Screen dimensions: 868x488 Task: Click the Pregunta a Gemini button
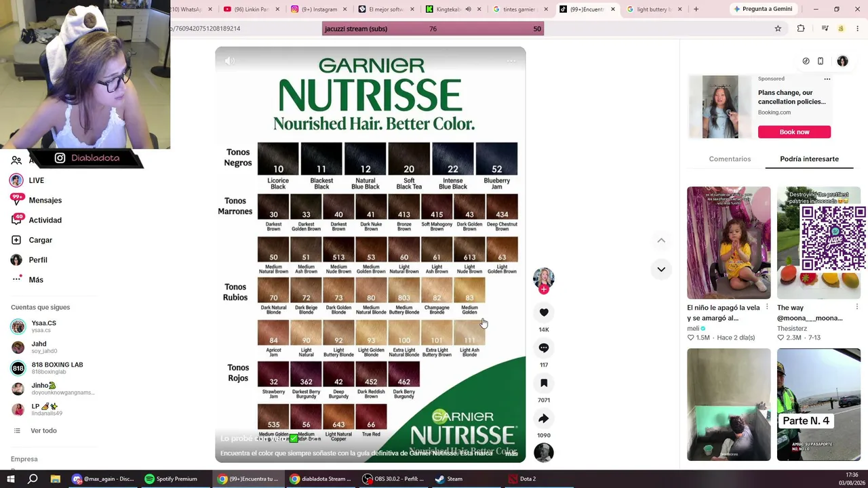click(763, 9)
